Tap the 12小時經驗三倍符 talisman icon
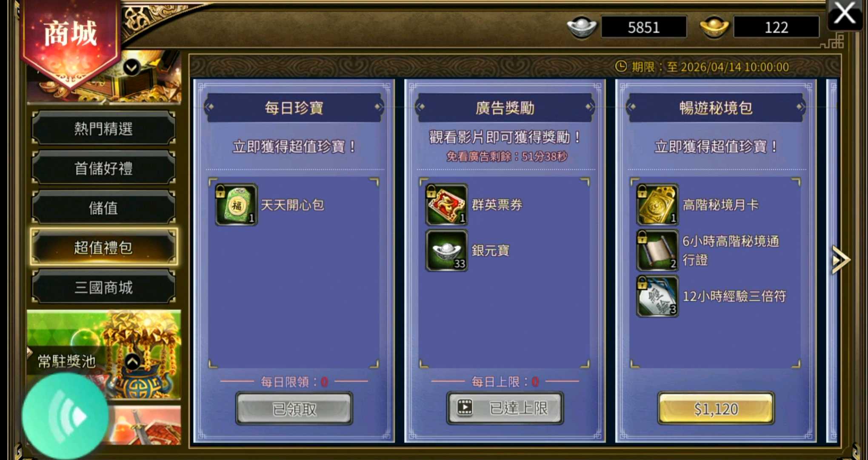Screen dimensions: 868x460 click(x=657, y=296)
